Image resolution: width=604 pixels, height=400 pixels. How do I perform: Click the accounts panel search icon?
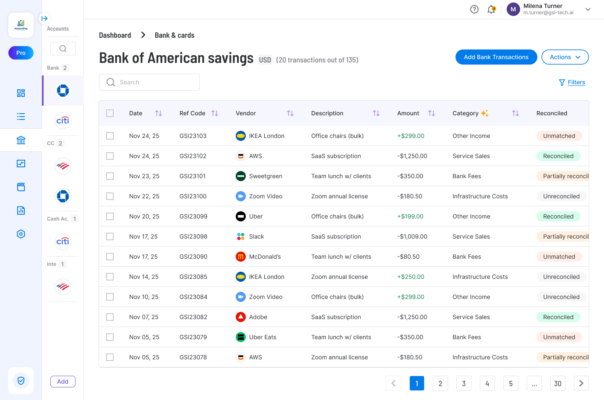pyautogui.click(x=63, y=49)
